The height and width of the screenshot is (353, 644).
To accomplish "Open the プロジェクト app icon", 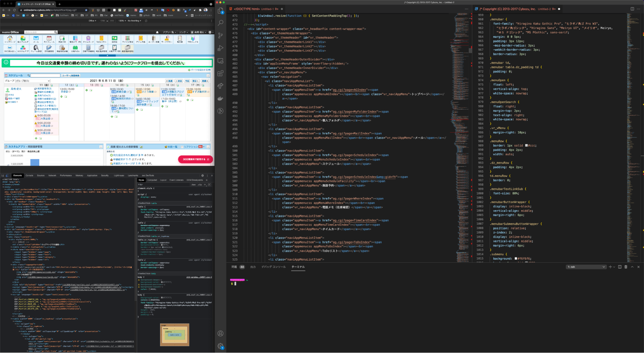I will 193,40.
